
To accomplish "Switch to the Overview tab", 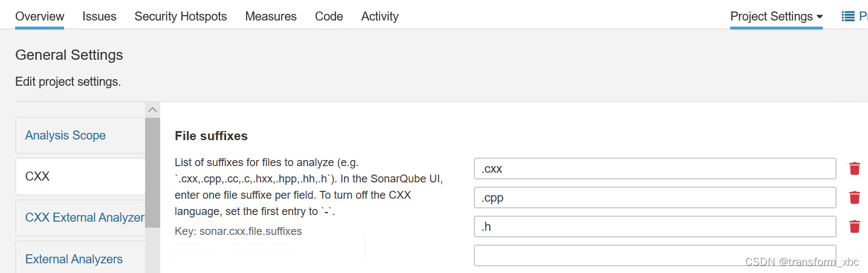I will [40, 16].
